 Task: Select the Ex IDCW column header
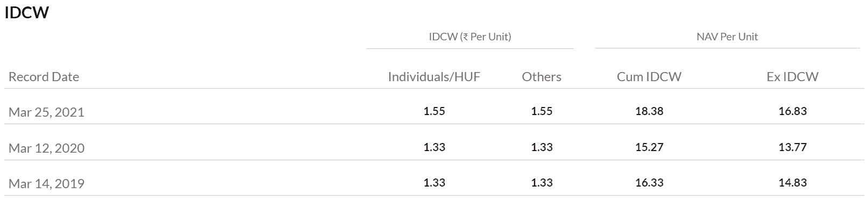click(x=793, y=77)
